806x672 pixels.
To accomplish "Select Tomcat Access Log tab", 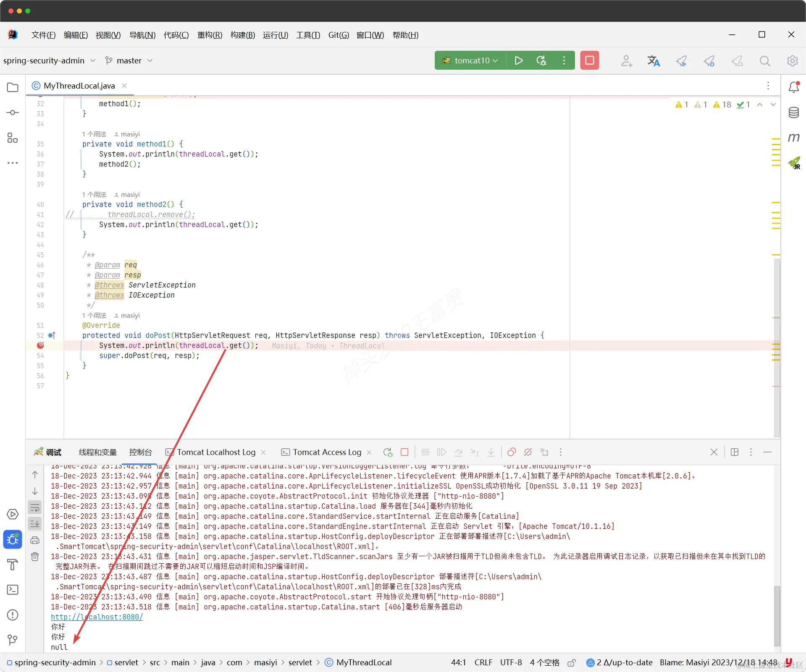I will (327, 452).
